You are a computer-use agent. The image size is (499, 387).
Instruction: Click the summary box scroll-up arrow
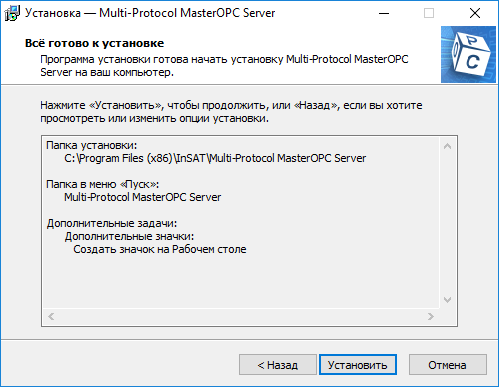447,146
